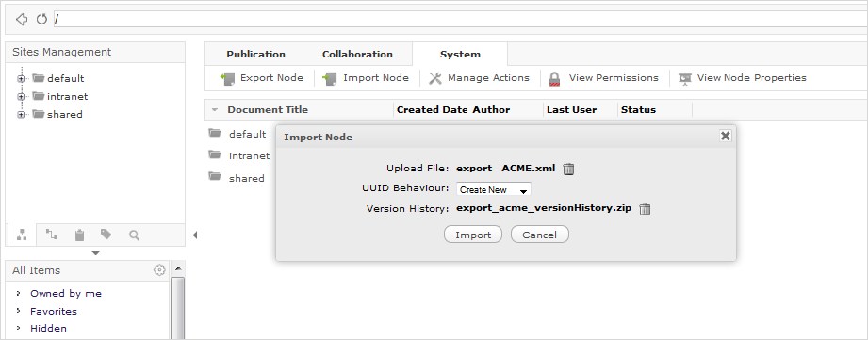868x340 pixels.
Task: Switch to the Collaboration tab
Action: coord(357,55)
